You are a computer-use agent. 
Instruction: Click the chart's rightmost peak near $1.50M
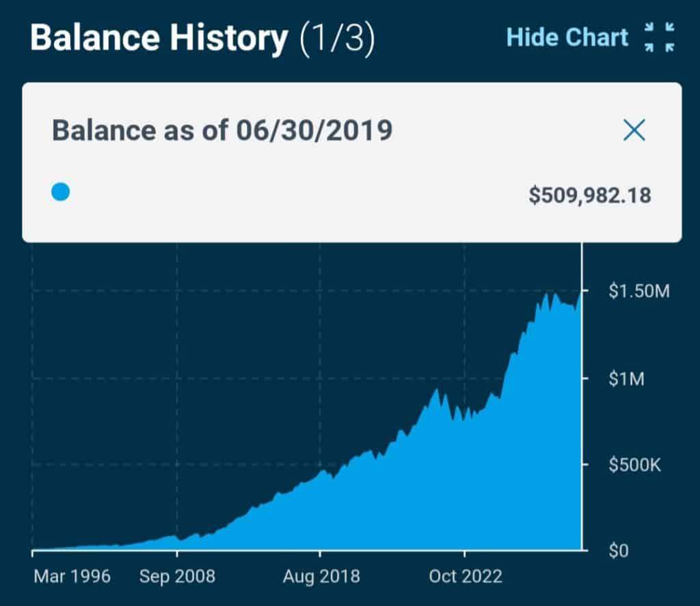(580, 294)
